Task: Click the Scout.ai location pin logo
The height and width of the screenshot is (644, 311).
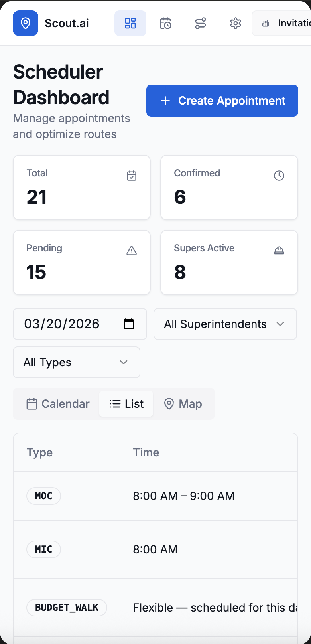Action: tap(26, 23)
